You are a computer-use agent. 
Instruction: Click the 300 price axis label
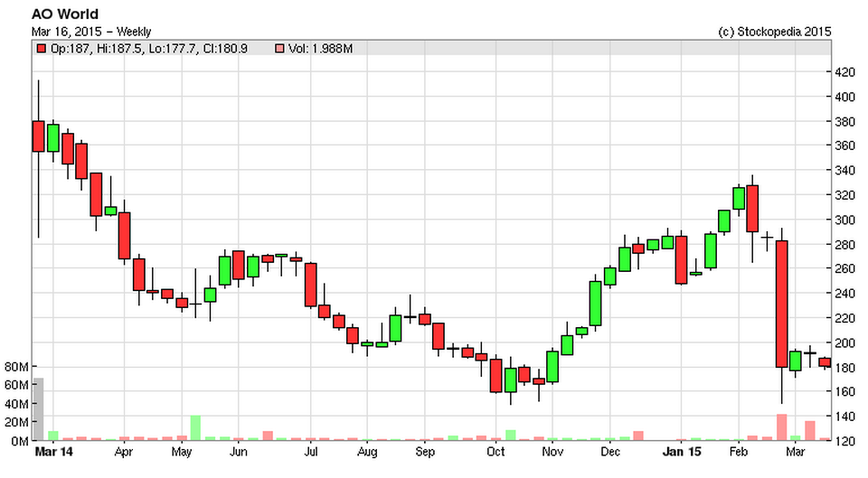pyautogui.click(x=844, y=220)
